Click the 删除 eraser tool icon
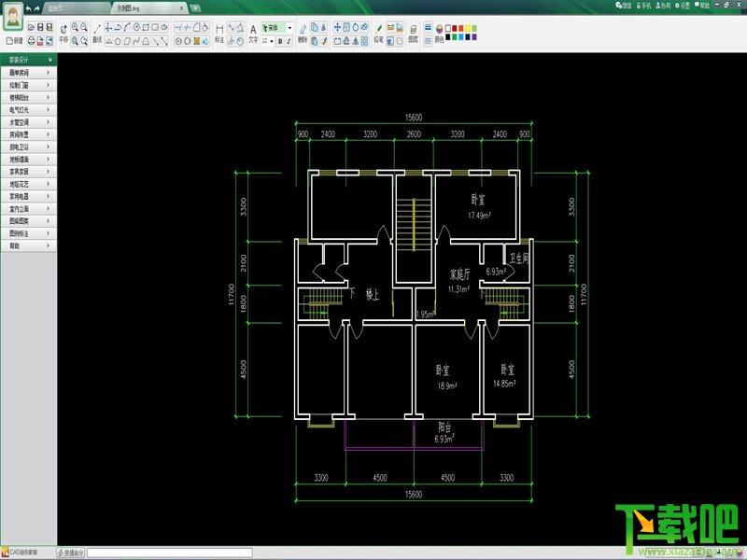 point(303,30)
